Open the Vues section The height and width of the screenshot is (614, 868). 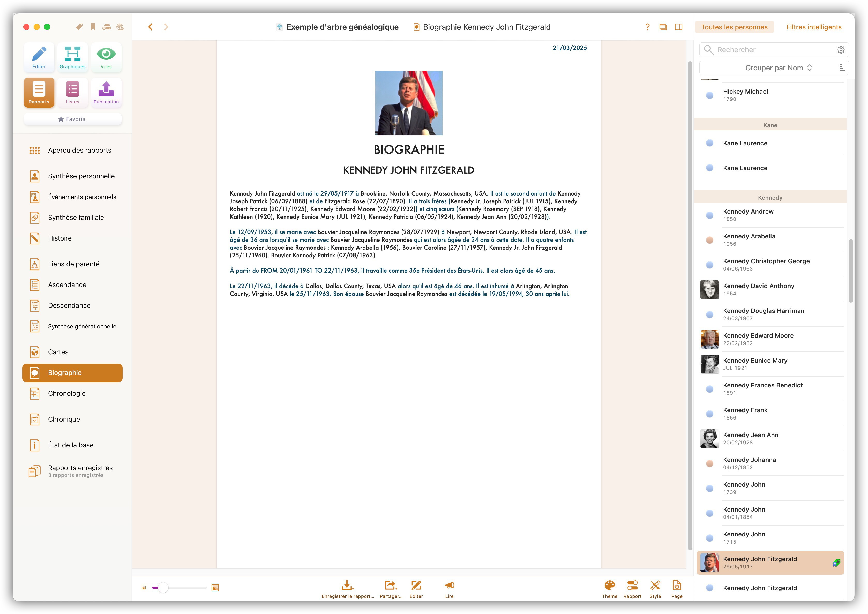pyautogui.click(x=106, y=57)
